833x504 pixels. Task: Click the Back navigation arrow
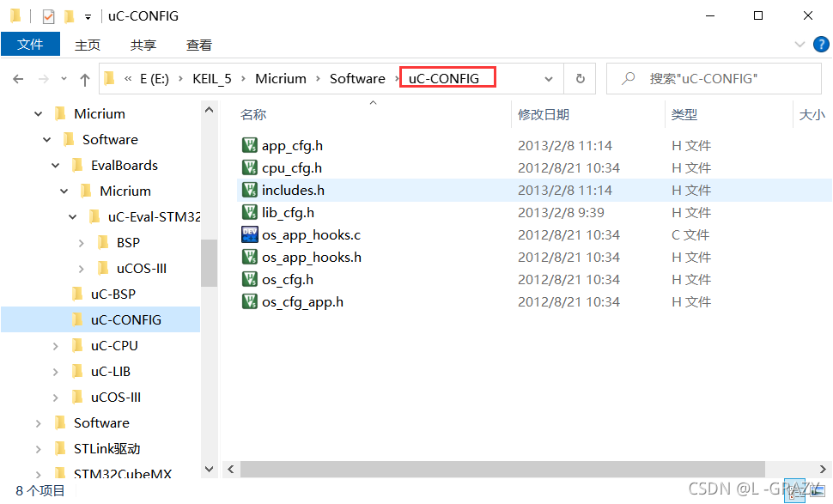(18, 79)
